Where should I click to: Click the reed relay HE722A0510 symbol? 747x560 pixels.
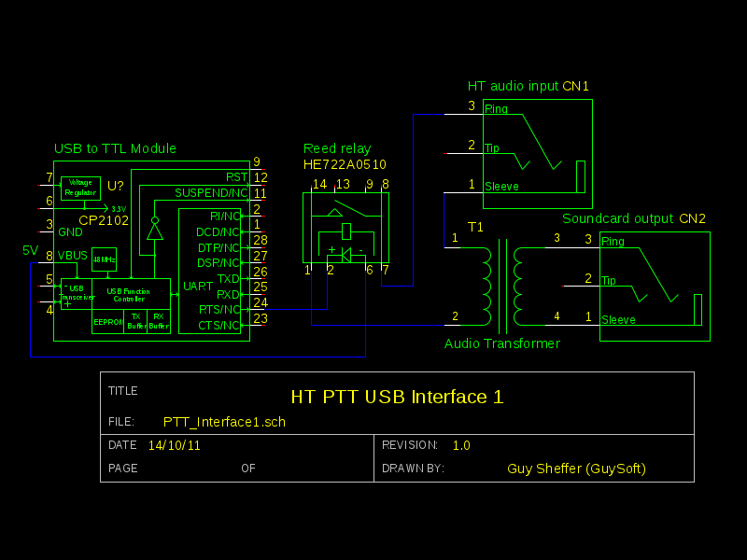point(345,227)
